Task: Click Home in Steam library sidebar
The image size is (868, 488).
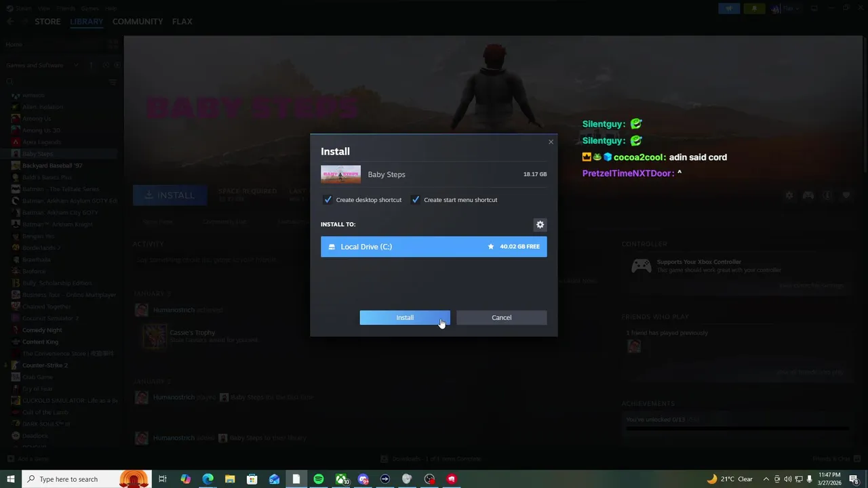Action: click(14, 45)
